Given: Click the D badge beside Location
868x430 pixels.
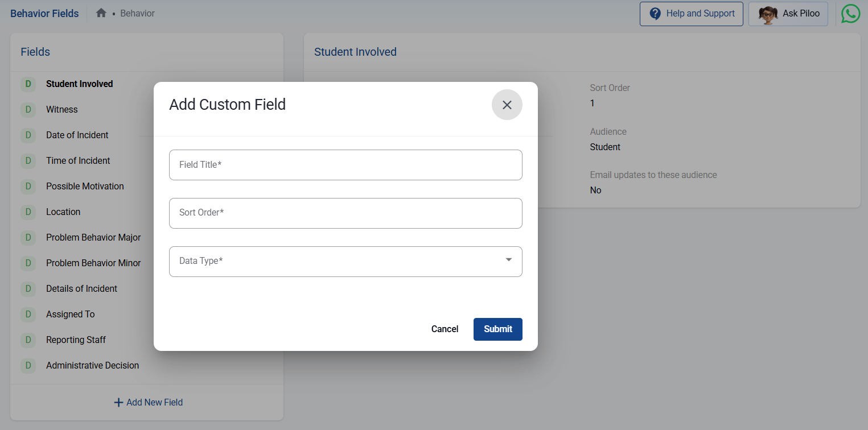Looking at the screenshot, I should click(x=28, y=212).
